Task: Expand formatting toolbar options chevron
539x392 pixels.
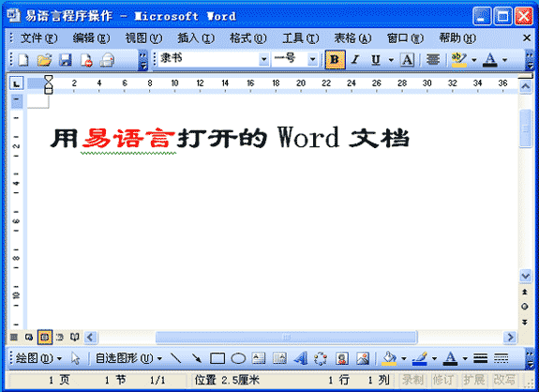Action: click(x=530, y=61)
